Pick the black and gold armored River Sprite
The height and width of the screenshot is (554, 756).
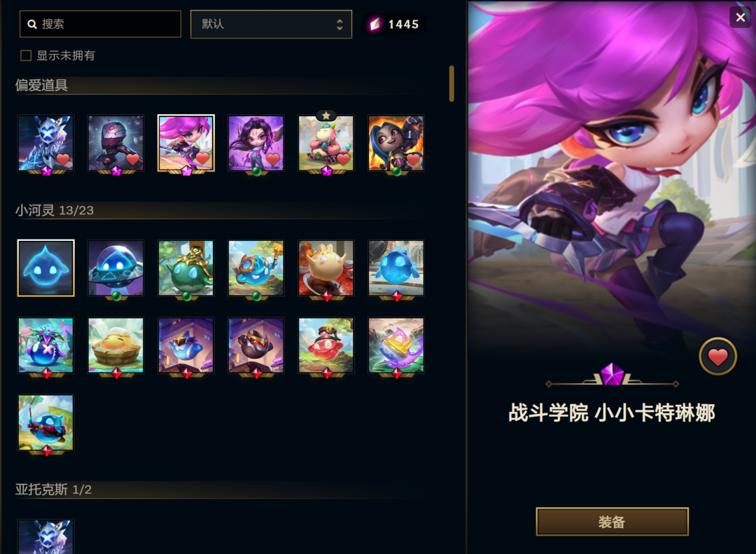[x=256, y=345]
